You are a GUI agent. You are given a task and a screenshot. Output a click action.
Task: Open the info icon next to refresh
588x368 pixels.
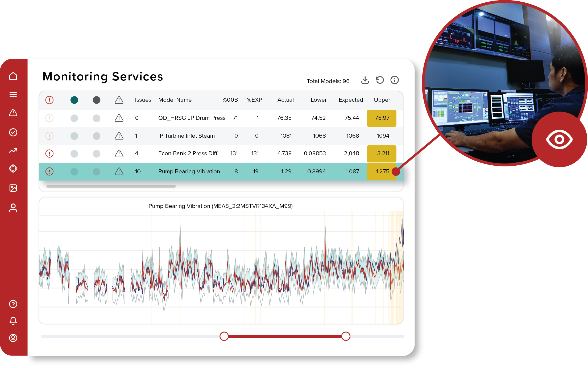[395, 80]
